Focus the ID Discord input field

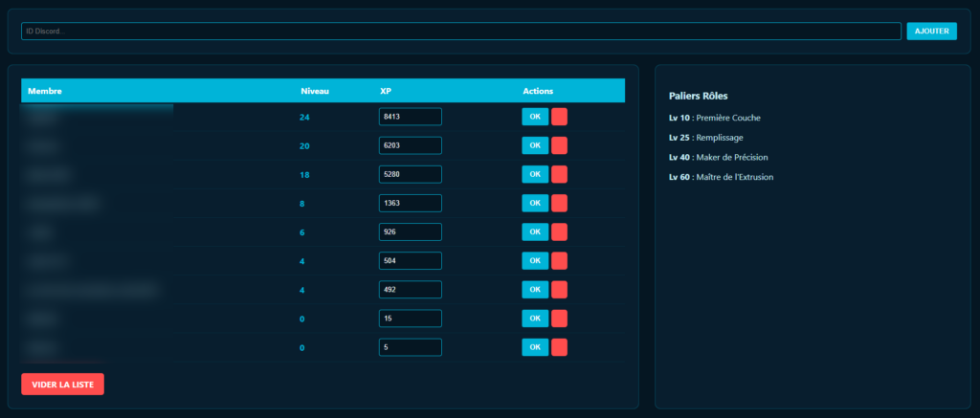coord(461,32)
